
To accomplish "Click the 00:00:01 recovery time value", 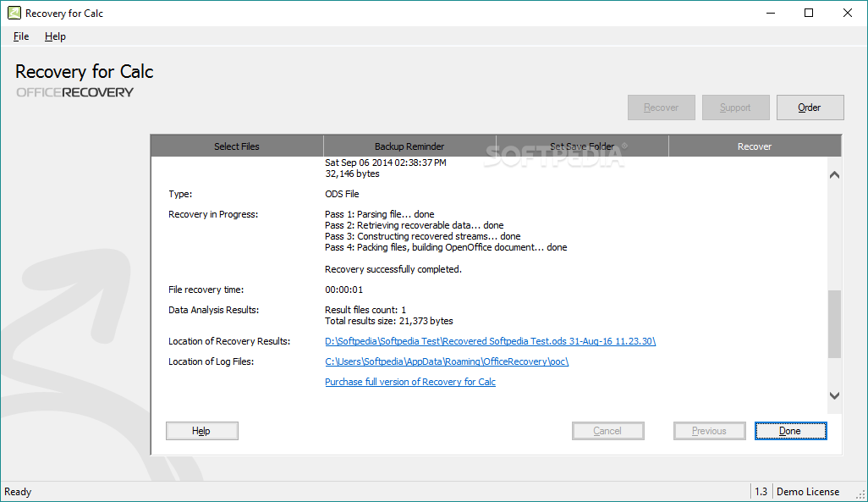I will pos(343,290).
